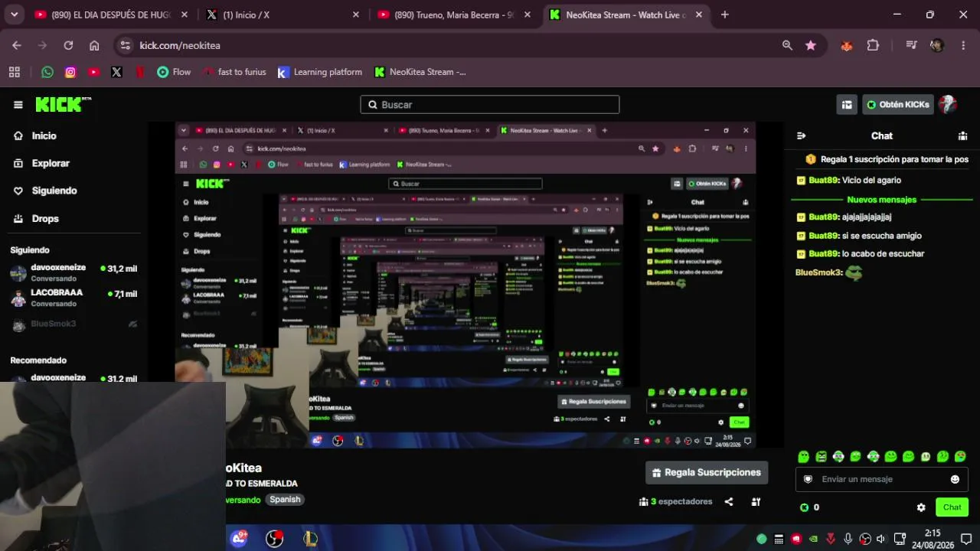The height and width of the screenshot is (551, 980).
Task: Click the KICK logo
Action: point(63,105)
